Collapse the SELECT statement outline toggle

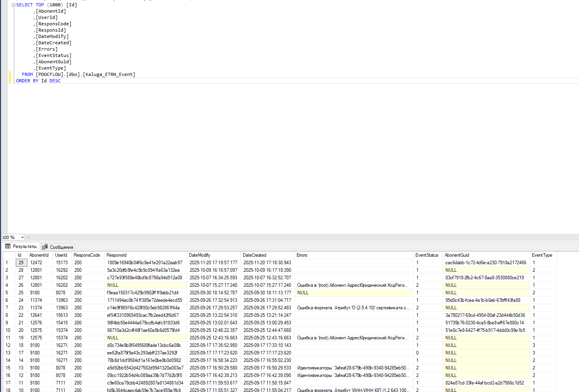(14, 5)
